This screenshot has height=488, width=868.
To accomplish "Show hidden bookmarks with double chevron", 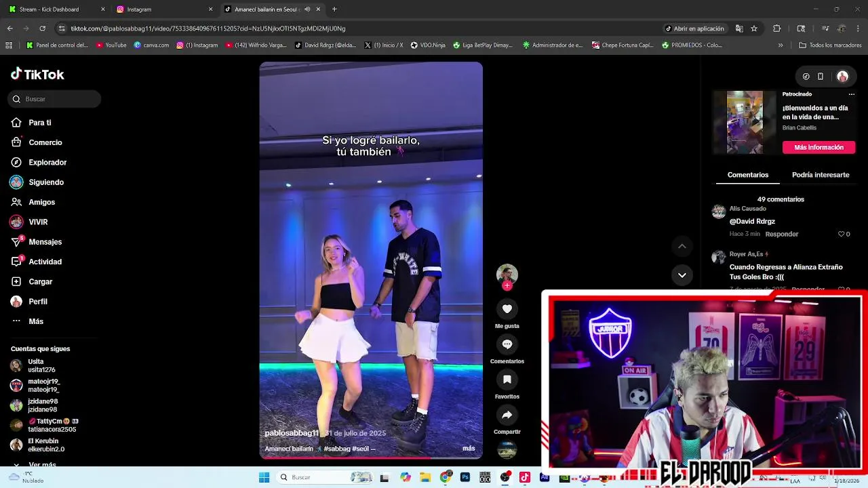I will [781, 45].
